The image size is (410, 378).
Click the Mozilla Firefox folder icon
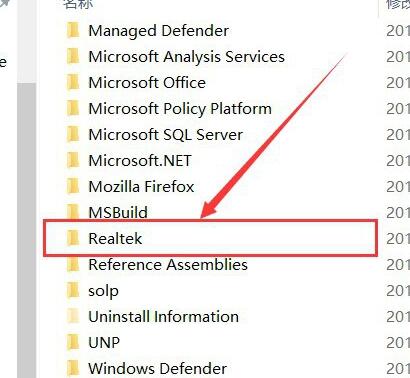73,186
